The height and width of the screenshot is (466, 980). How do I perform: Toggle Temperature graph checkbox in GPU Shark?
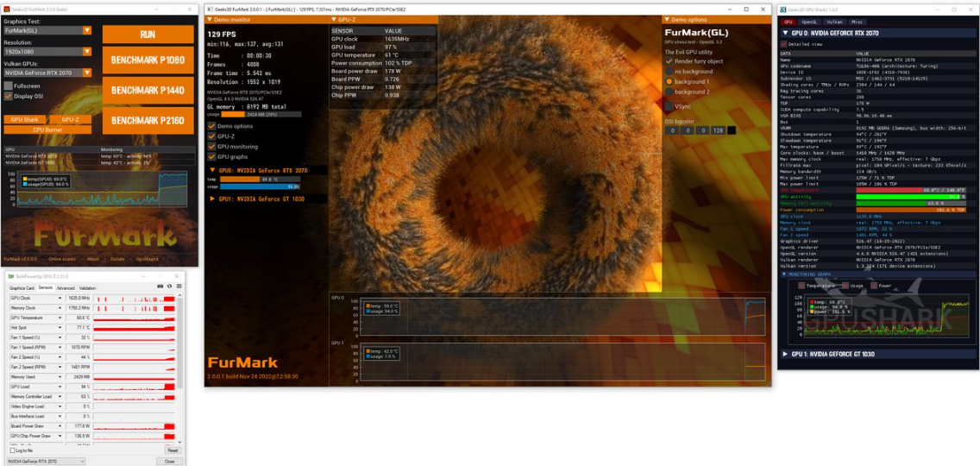[x=802, y=286]
